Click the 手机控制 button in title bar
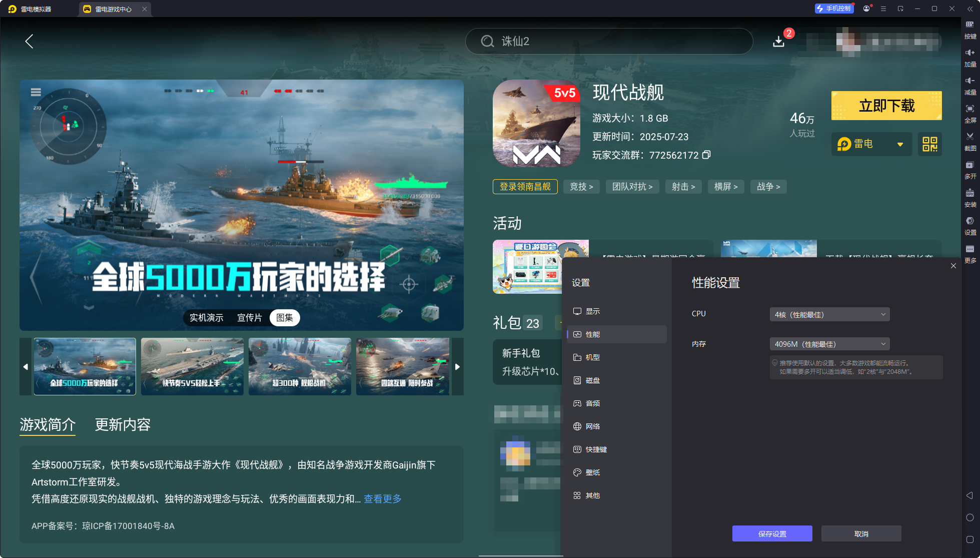The image size is (980, 558). pos(834,9)
